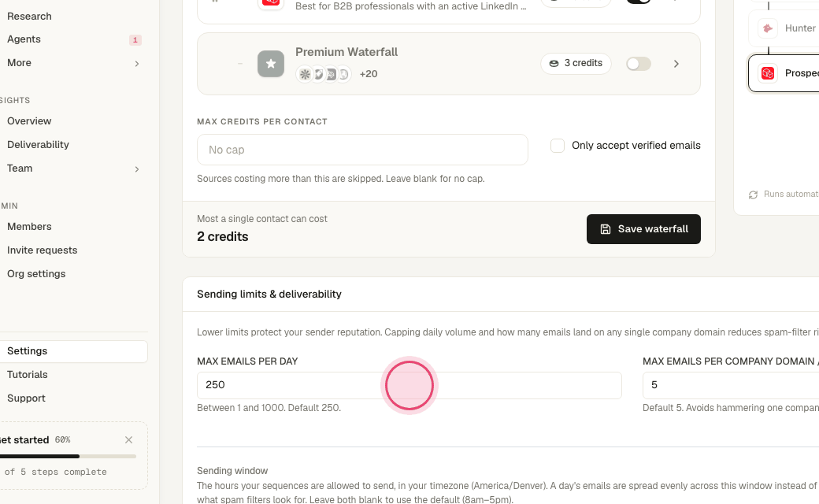Viewport: 819px width, 504px height.
Task: Open Invite requests in sidebar
Action: click(x=43, y=250)
